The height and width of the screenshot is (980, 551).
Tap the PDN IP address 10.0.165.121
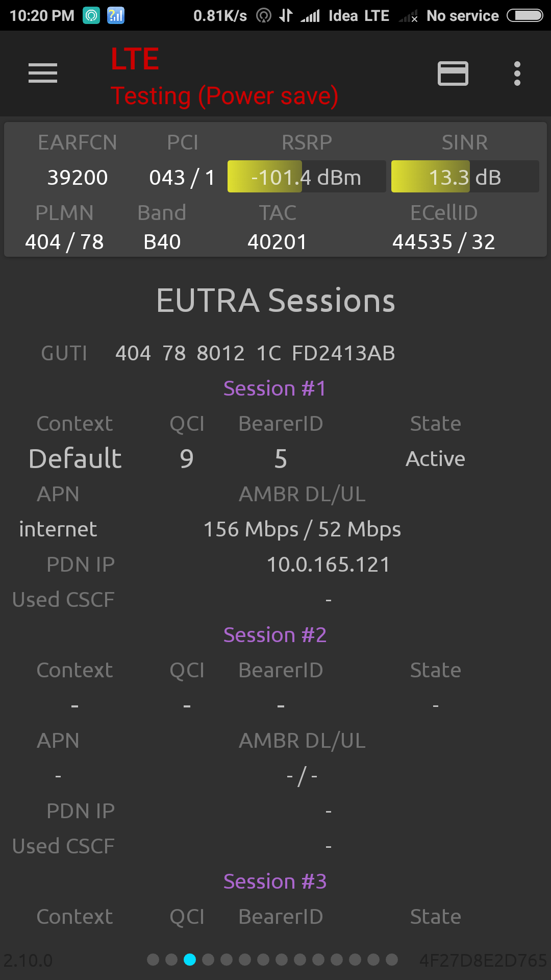(x=328, y=565)
